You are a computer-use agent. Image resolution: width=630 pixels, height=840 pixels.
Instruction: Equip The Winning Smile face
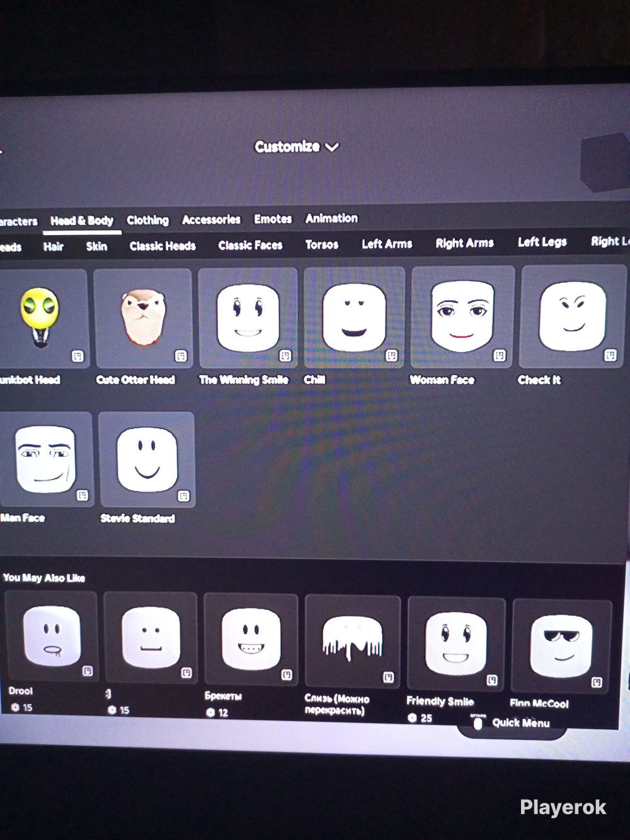(248, 318)
